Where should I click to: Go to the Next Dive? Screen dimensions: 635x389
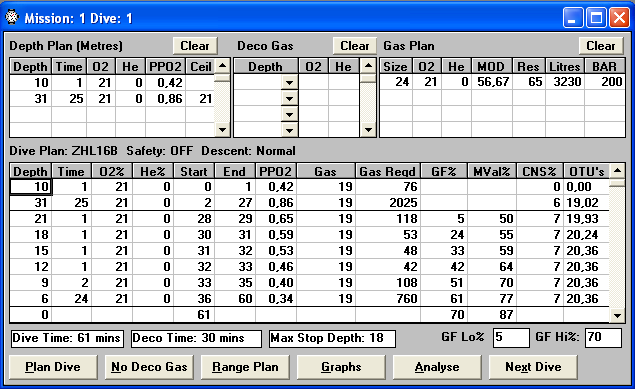[533, 367]
